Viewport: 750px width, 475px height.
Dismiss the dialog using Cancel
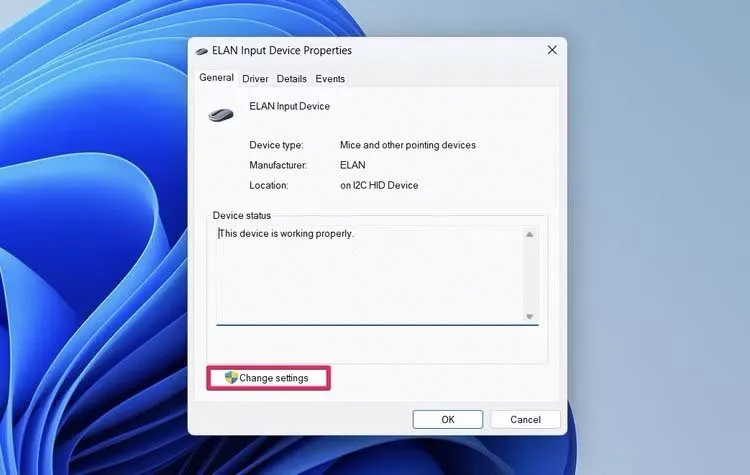(525, 420)
